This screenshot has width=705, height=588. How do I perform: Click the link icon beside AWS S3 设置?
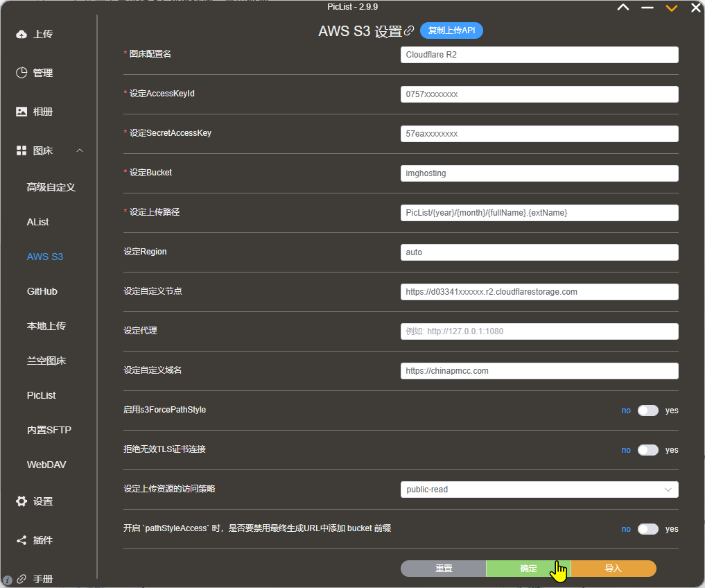pyautogui.click(x=410, y=31)
